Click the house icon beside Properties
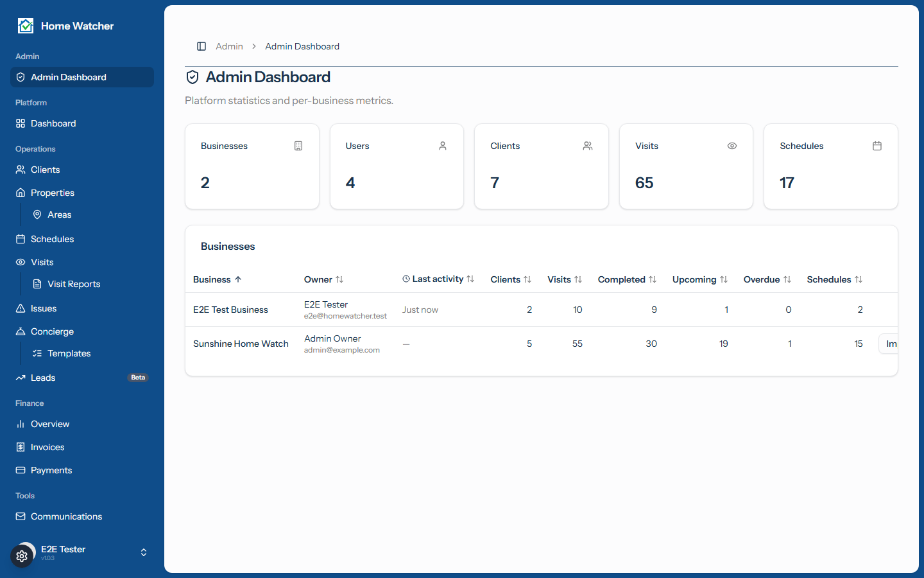This screenshot has width=924, height=578. click(x=21, y=193)
